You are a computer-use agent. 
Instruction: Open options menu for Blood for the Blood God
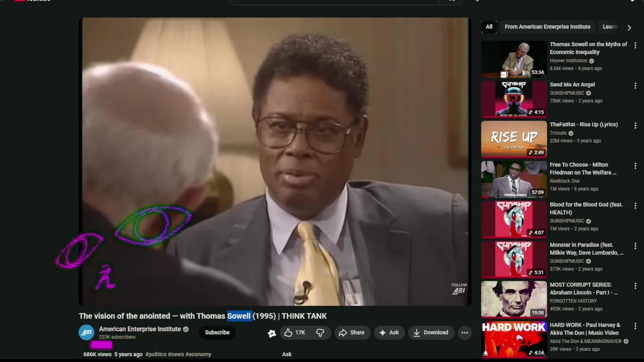pos(635,206)
